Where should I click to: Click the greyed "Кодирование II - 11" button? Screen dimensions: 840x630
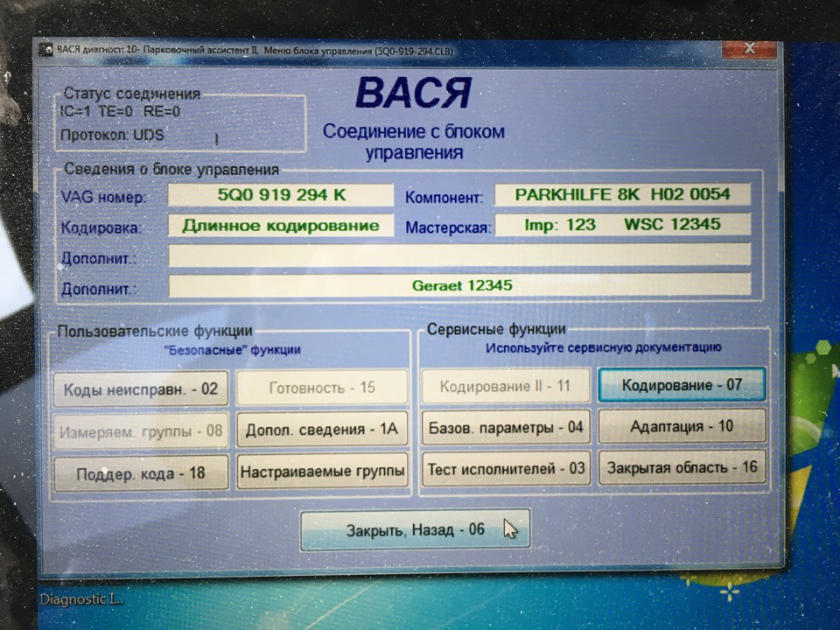(506, 386)
